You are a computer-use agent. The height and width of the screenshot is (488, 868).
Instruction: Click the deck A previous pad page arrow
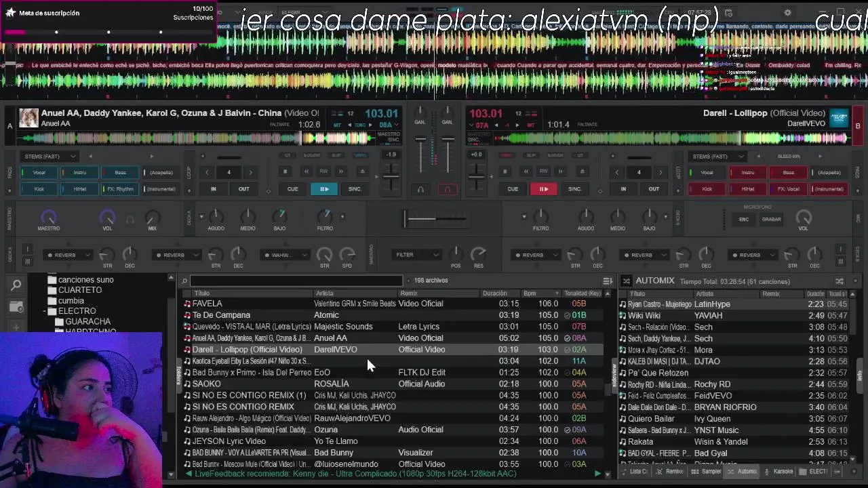91,157
